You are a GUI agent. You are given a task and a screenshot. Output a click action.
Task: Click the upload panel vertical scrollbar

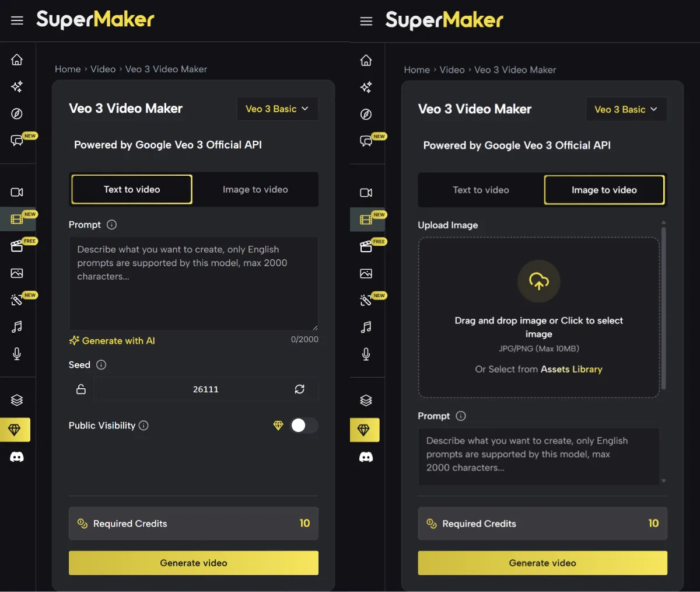point(664,309)
